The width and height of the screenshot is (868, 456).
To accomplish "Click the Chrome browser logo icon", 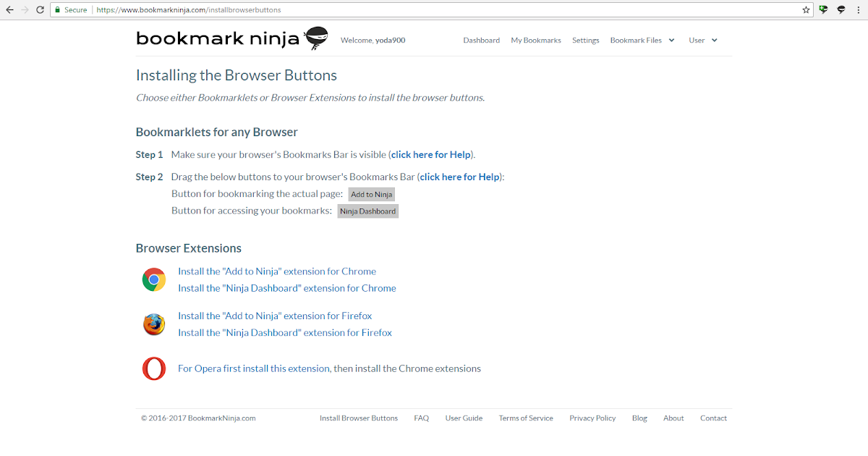I will tap(153, 279).
